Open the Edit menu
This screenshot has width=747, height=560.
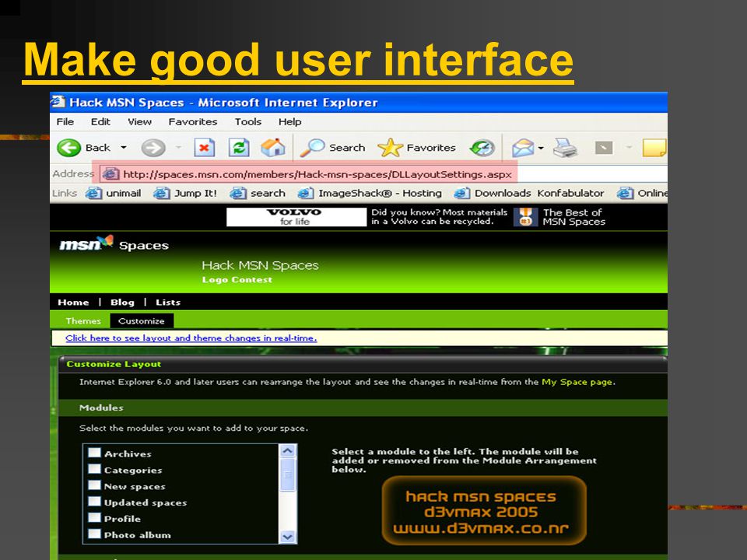pos(100,122)
